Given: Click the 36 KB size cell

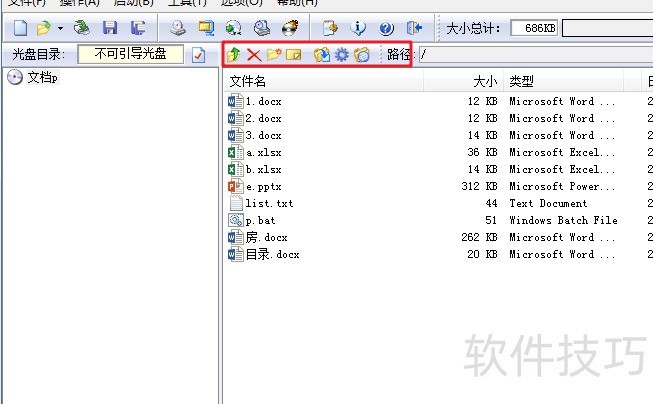Looking at the screenshot, I should pyautogui.click(x=482, y=153).
